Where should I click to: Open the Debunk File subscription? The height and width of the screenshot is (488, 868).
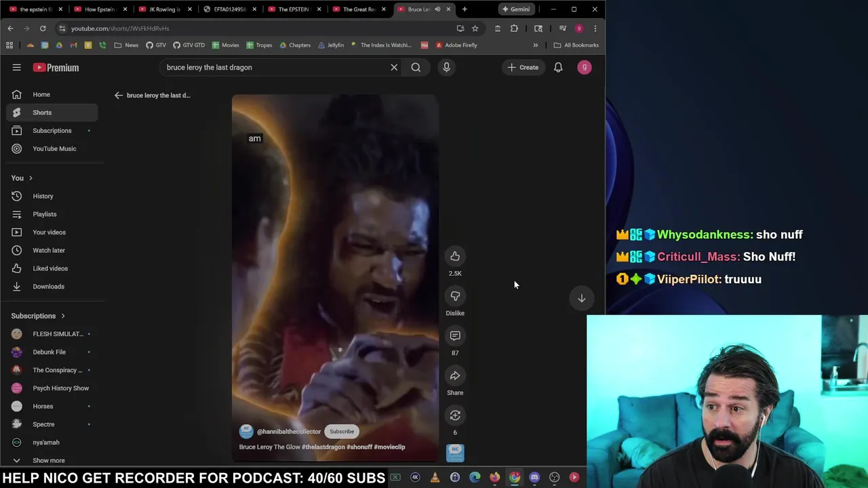52,352
